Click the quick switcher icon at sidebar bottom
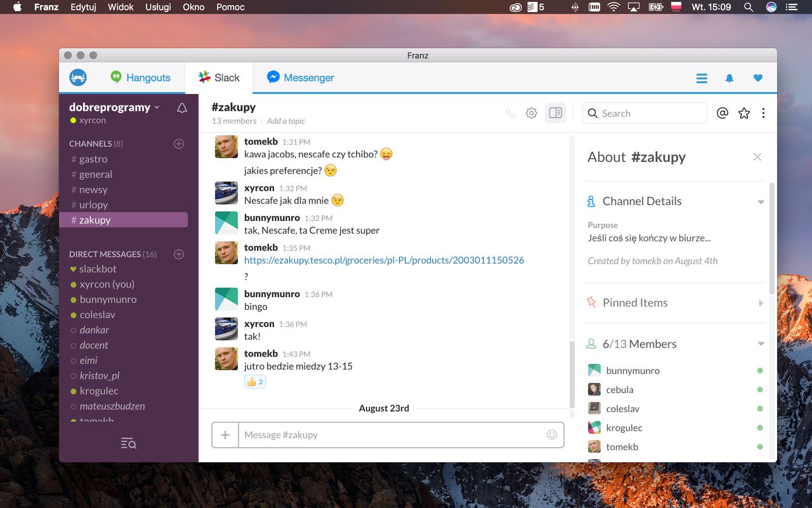This screenshot has height=508, width=812. point(129,443)
